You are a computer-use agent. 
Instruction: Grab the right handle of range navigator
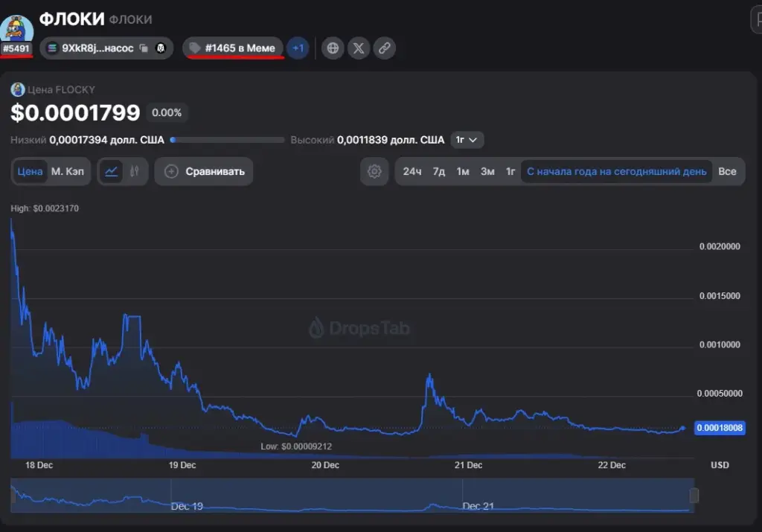coord(694,496)
